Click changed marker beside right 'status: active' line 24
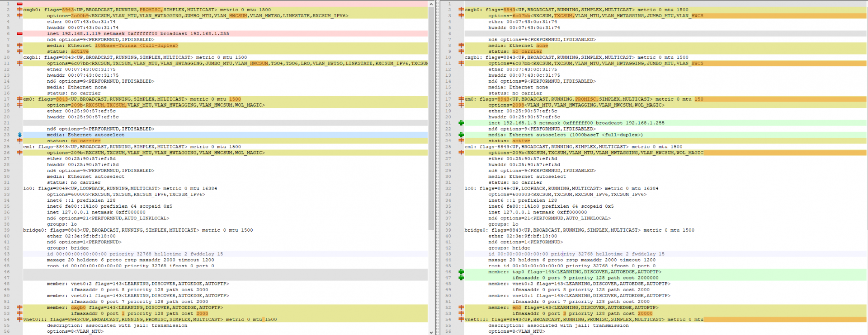 click(461, 141)
